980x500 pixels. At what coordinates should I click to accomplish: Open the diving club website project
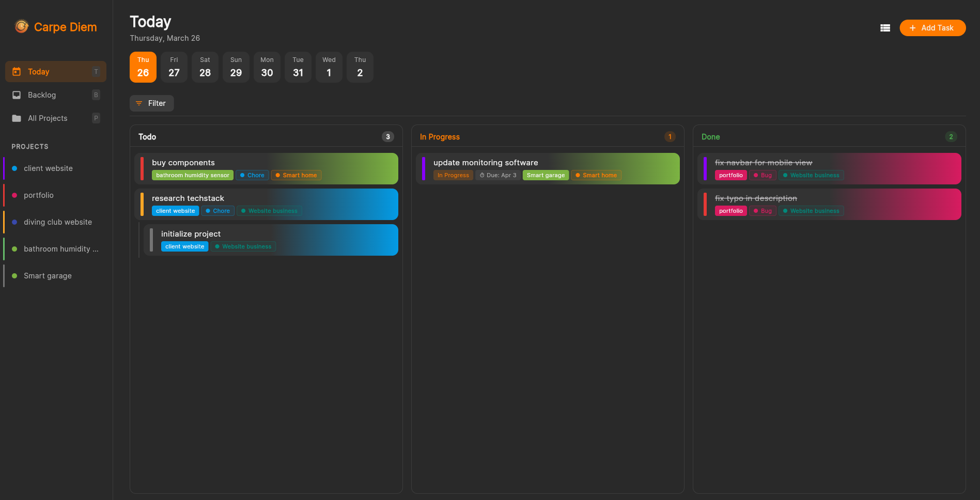(x=58, y=222)
